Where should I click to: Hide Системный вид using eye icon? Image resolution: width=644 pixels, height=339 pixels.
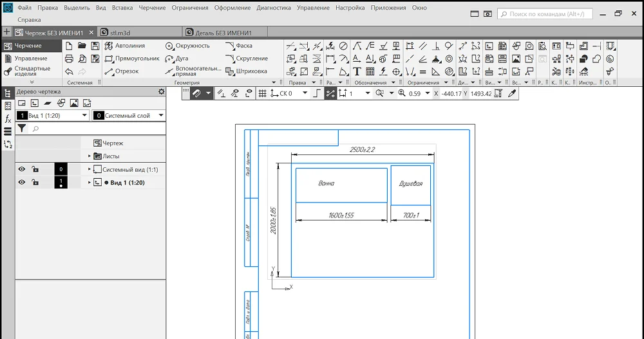[22, 169]
